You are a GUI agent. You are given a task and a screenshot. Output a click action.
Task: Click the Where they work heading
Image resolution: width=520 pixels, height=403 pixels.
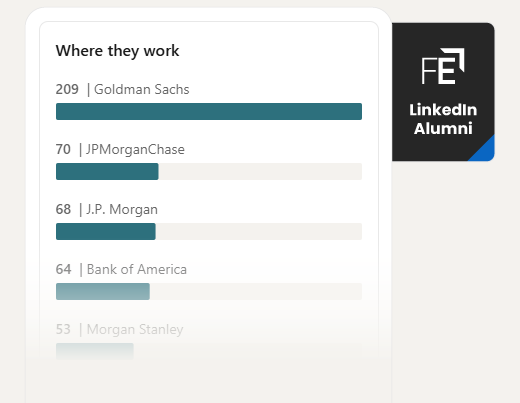[x=117, y=51]
